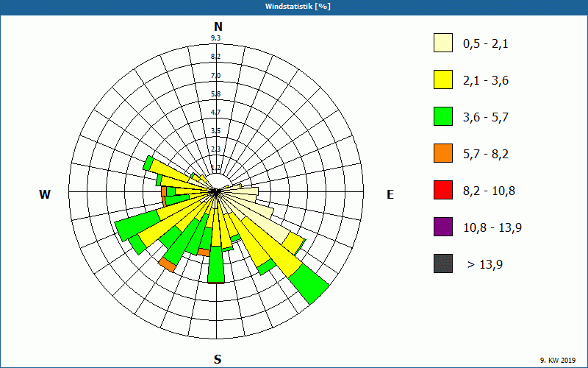This screenshot has height=368, width=588.
Task: Click the green 3,6 - 5,7 legend swatch
Action: click(x=443, y=116)
